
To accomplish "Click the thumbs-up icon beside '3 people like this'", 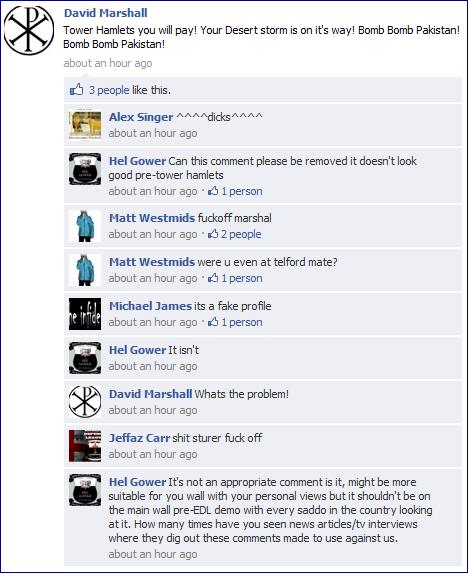I will coord(77,90).
